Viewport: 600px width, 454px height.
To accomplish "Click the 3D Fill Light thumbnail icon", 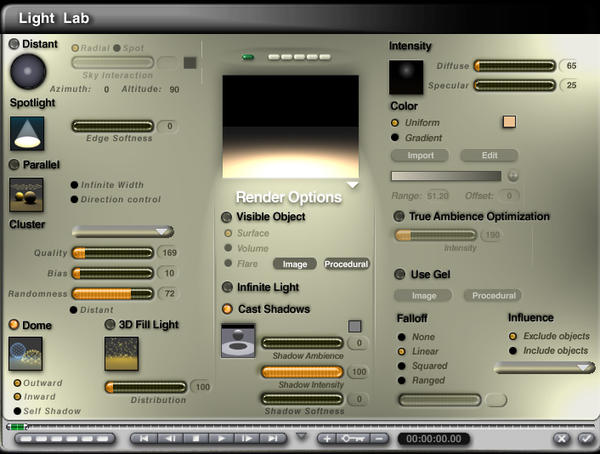I will tap(122, 354).
